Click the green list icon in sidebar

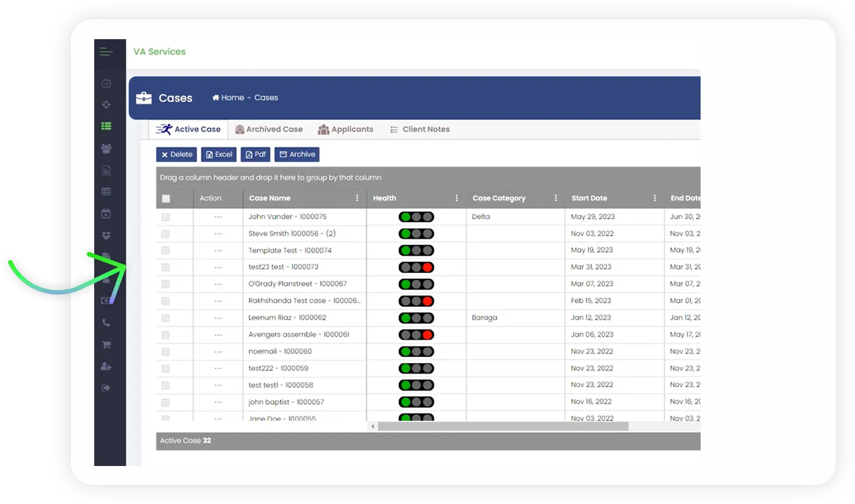point(106,126)
